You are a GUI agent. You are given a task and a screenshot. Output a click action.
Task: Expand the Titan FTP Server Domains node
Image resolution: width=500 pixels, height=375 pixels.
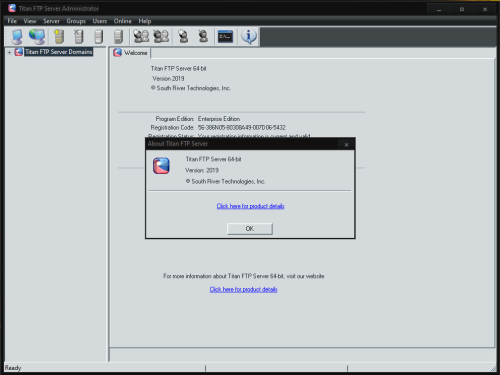(x=9, y=52)
